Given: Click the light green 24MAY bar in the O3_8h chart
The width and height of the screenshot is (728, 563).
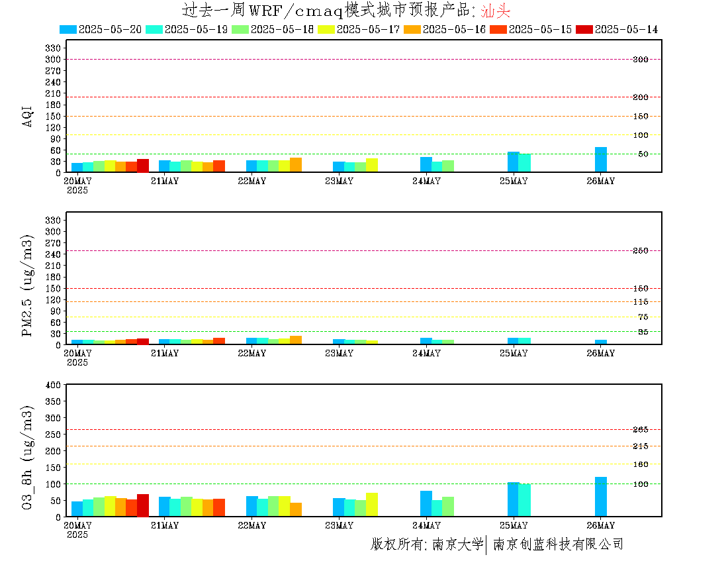Looking at the screenshot, I should pos(448,507).
